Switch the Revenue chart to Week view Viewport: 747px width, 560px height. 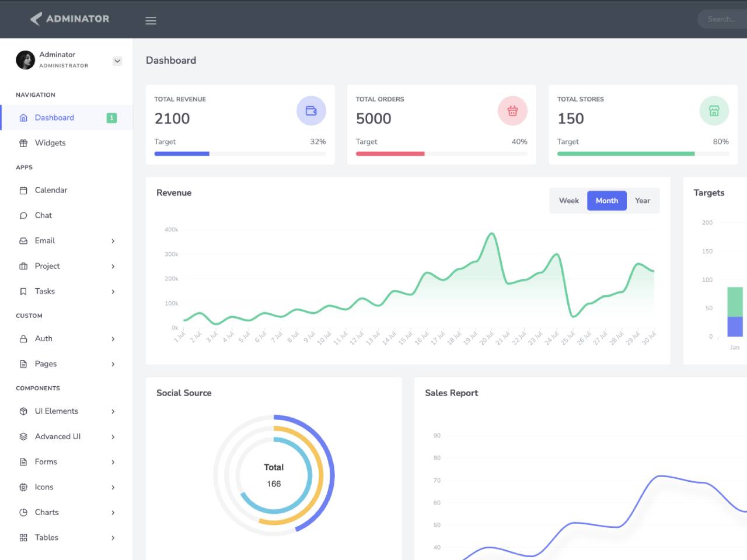coord(568,201)
